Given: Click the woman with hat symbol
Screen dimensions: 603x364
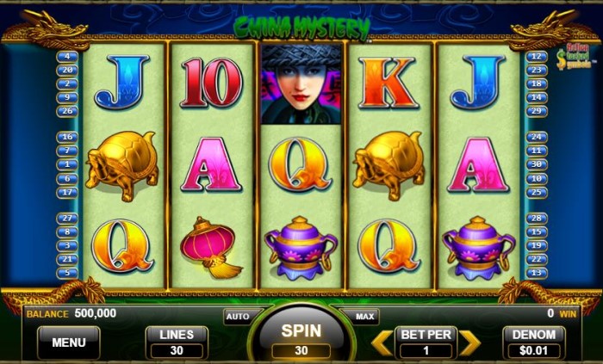Looking at the screenshot, I should pyautogui.click(x=301, y=83).
